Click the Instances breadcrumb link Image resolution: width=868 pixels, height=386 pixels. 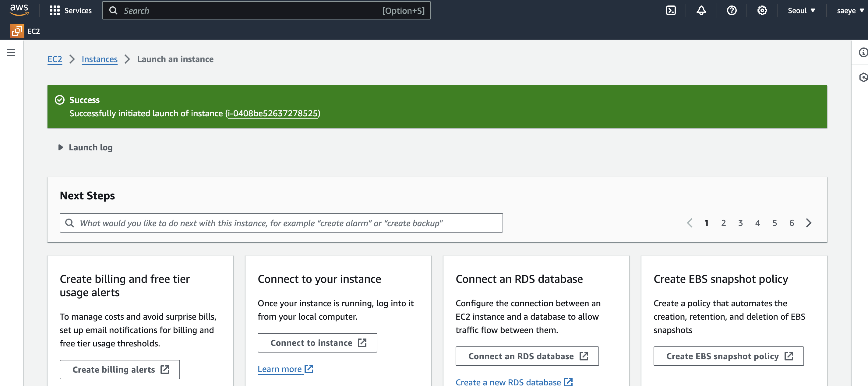[99, 59]
